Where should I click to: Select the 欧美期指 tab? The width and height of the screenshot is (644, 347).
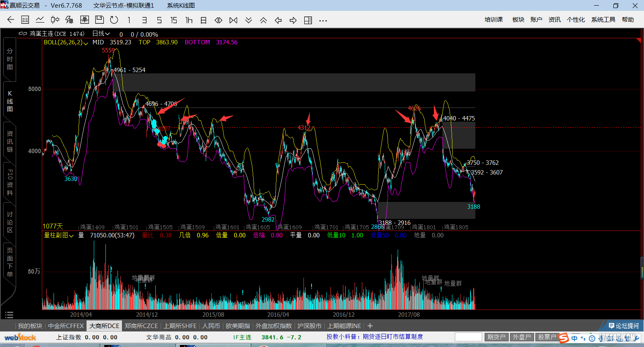pyautogui.click(x=238, y=326)
